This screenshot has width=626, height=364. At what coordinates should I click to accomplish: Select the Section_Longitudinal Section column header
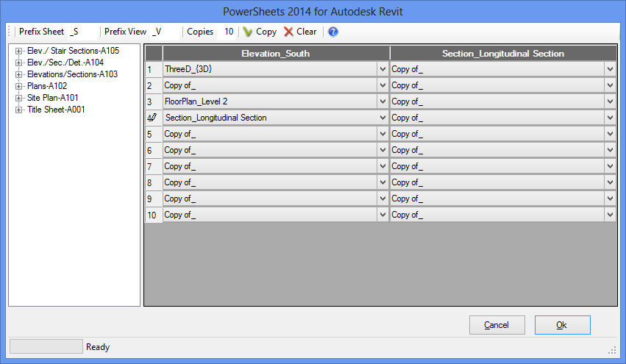pyautogui.click(x=503, y=54)
